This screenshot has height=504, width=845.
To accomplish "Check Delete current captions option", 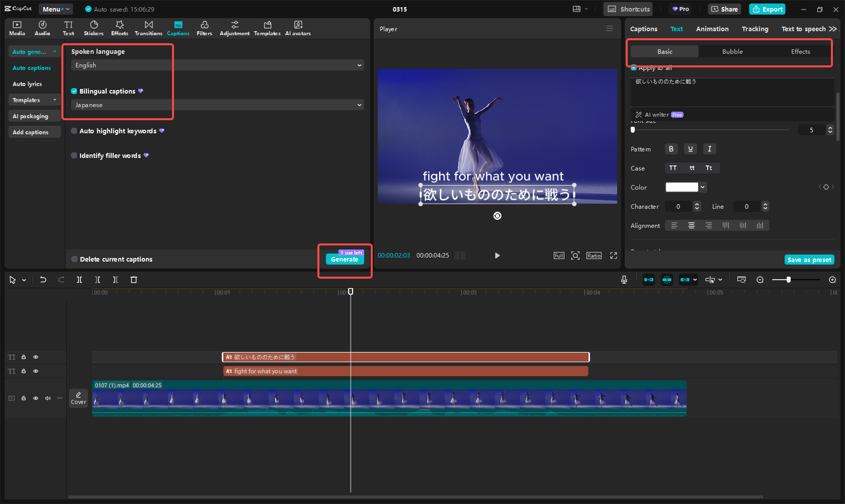I will coord(74,259).
